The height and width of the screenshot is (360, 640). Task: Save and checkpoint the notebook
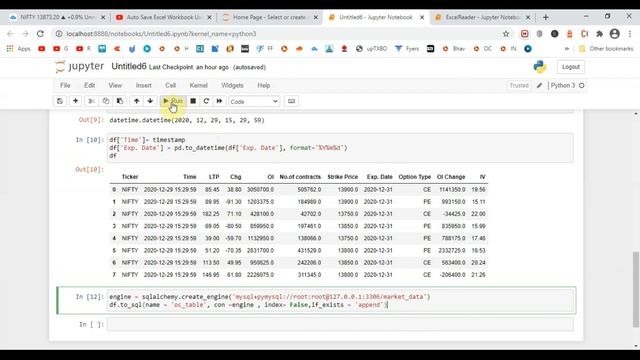point(60,101)
